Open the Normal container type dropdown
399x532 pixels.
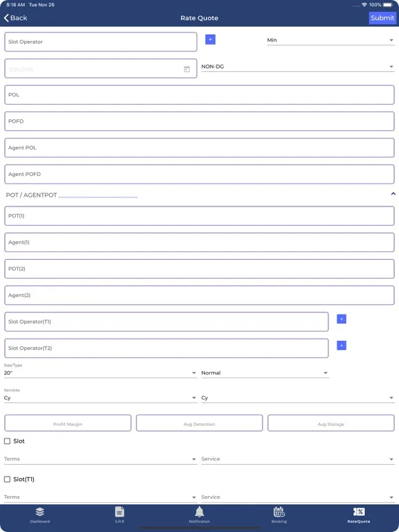tap(265, 373)
